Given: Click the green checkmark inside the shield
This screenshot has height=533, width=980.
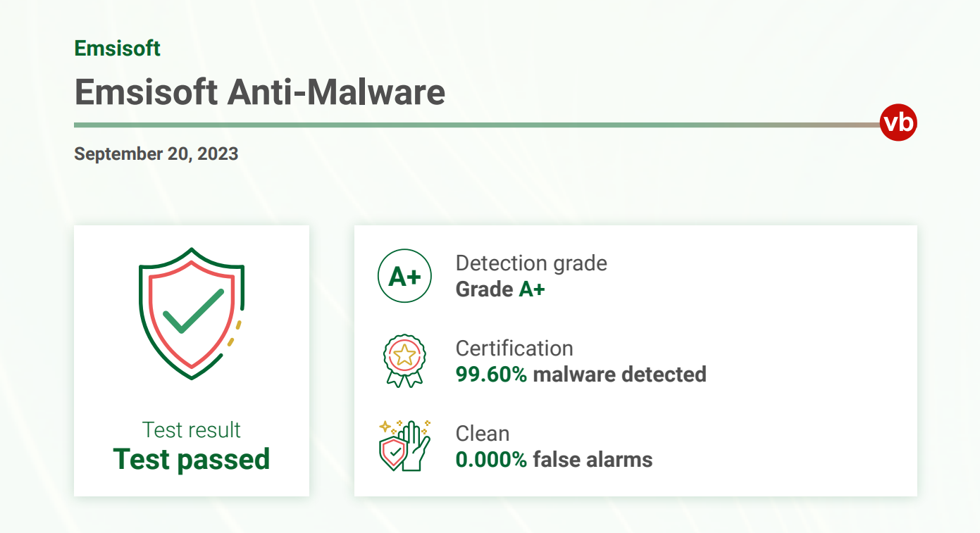Looking at the screenshot, I should point(193,311).
